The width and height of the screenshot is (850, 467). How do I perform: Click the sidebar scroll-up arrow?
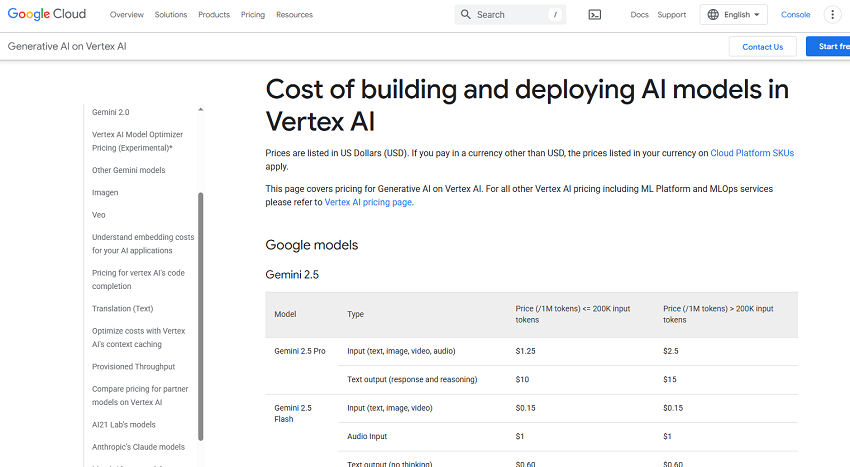(x=201, y=110)
